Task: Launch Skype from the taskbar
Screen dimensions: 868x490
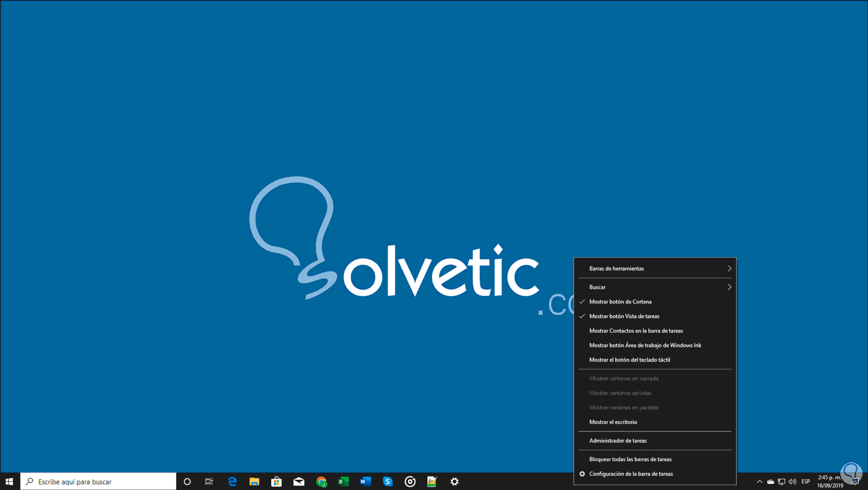Action: click(x=387, y=481)
